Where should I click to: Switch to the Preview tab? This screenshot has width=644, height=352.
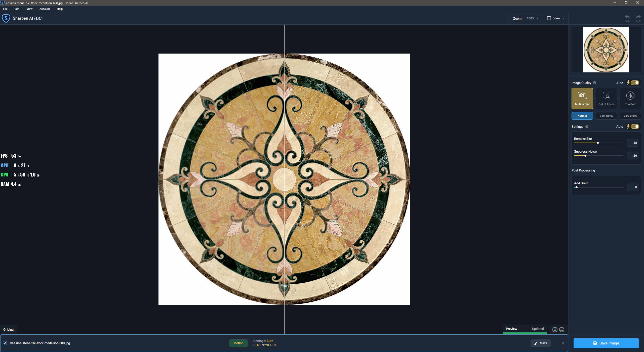click(511, 329)
